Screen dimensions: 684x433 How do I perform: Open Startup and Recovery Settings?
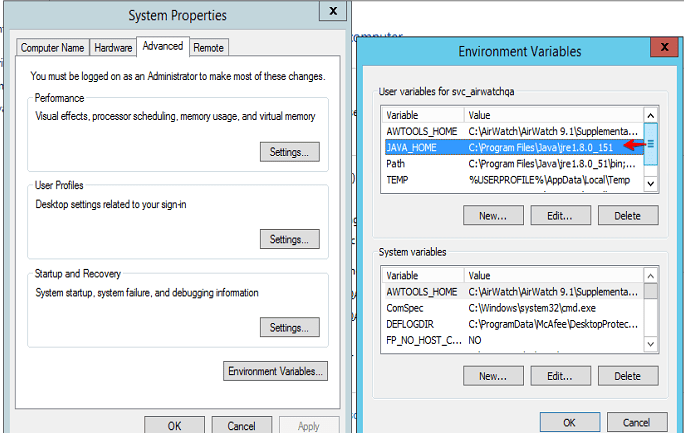[x=289, y=327]
